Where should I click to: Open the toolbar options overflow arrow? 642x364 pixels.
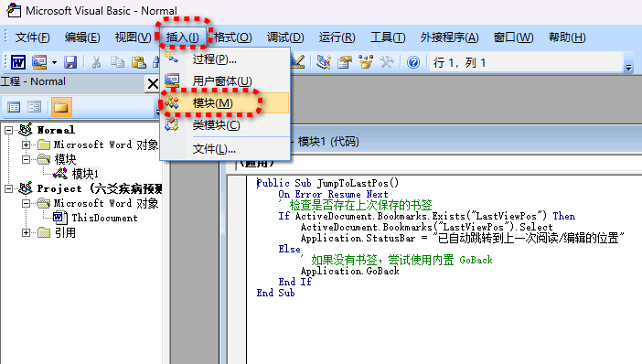click(x=629, y=67)
